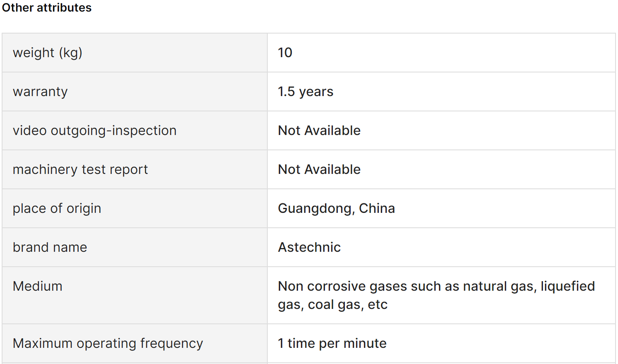Select "Not Available" for video outgoing-inspection
This screenshot has height=364, width=618.
pos(319,131)
